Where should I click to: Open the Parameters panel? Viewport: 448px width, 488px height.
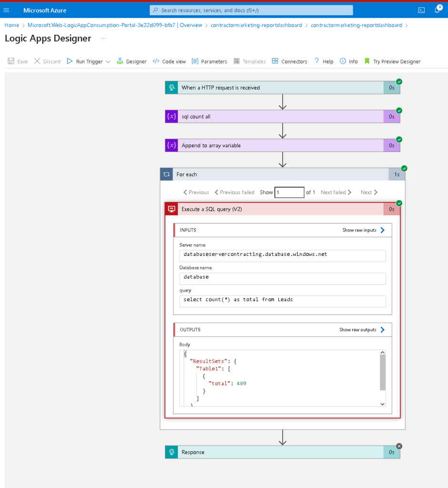point(210,61)
